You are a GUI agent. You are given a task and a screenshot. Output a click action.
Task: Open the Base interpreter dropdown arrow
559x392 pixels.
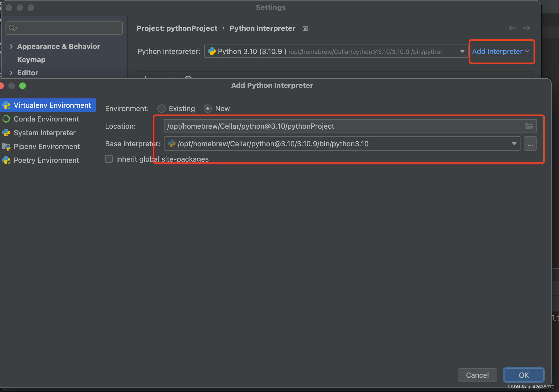pyautogui.click(x=514, y=144)
